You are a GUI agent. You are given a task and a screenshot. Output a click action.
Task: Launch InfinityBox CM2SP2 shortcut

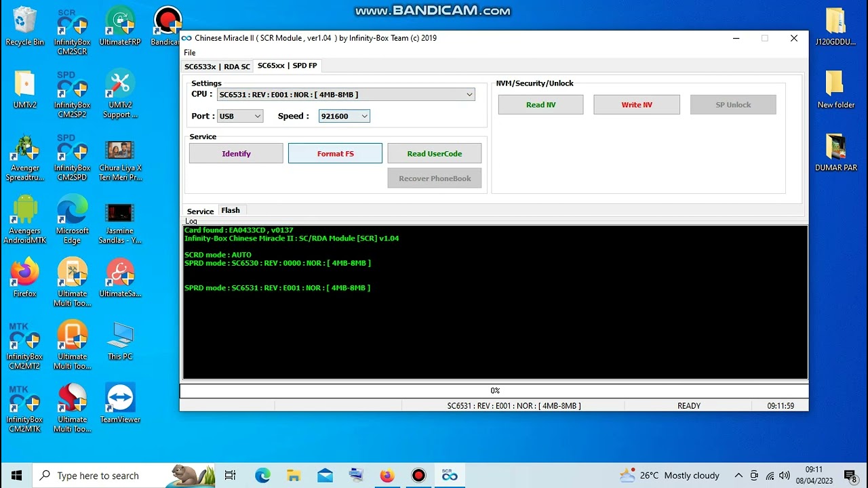coord(72,94)
